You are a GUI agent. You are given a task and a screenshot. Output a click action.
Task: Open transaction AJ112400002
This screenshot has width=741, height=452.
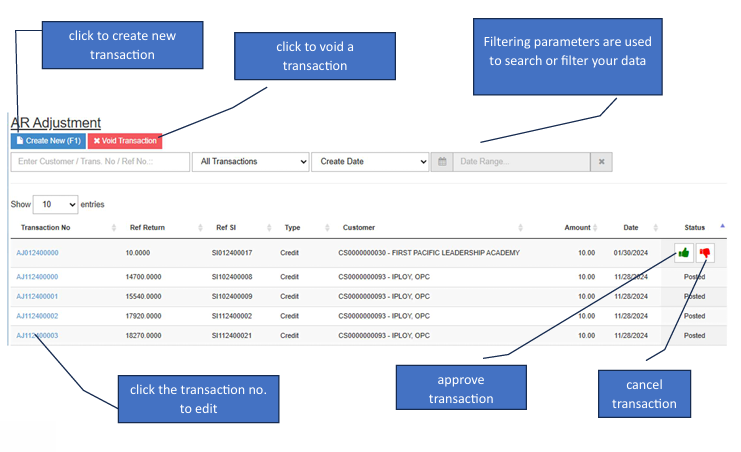tap(37, 316)
